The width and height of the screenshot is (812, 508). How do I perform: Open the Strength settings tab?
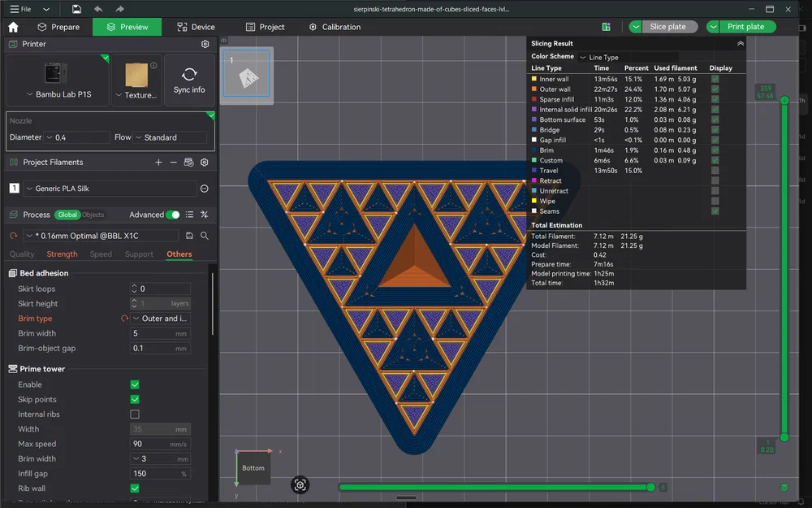63,254
